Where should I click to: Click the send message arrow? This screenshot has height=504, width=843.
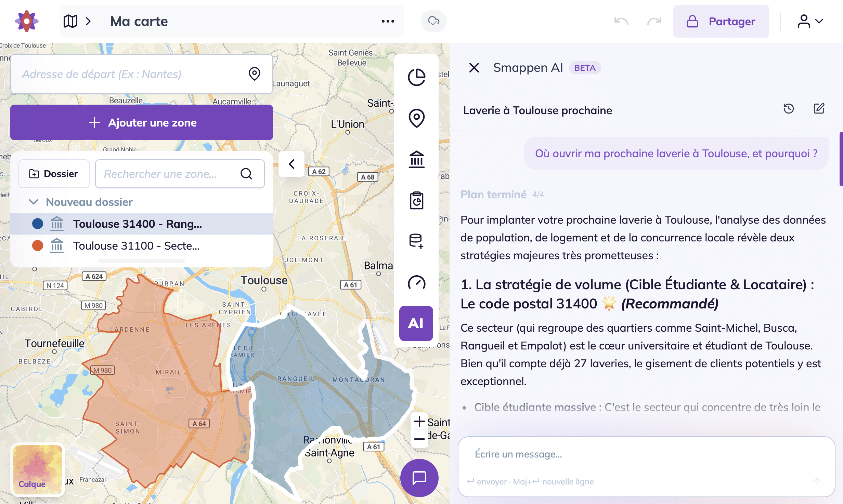pos(817,481)
